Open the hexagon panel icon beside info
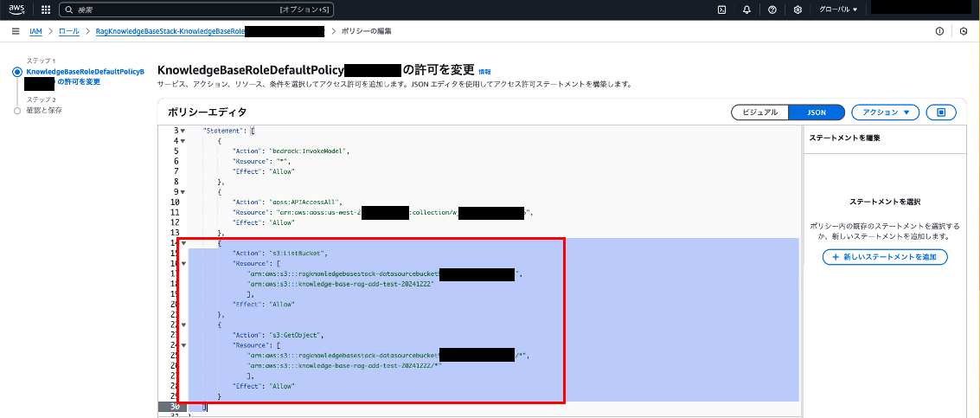980x418 pixels. click(x=964, y=31)
